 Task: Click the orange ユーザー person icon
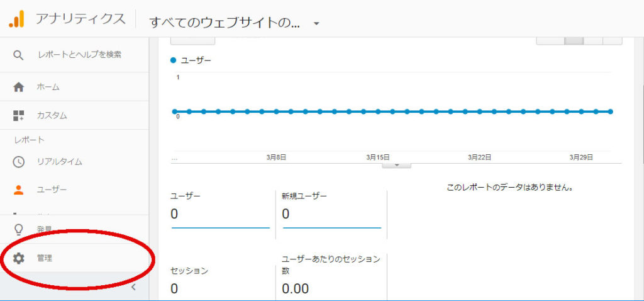pyautogui.click(x=19, y=190)
